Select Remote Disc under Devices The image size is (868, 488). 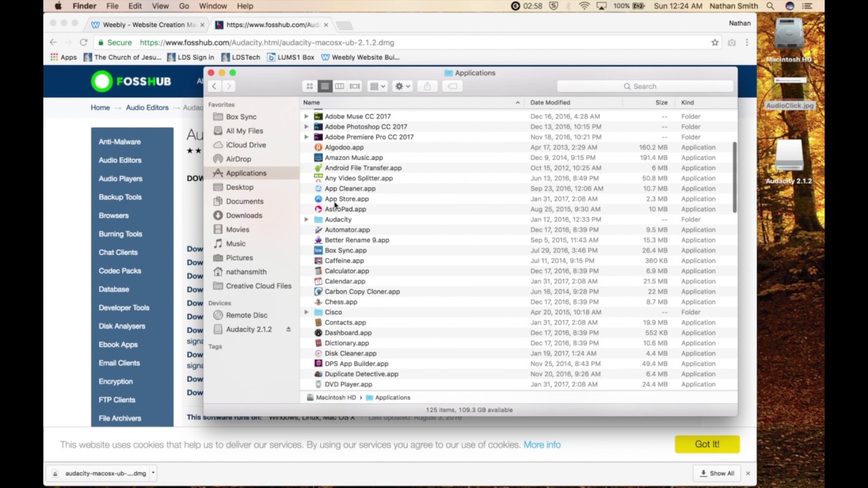pos(246,315)
